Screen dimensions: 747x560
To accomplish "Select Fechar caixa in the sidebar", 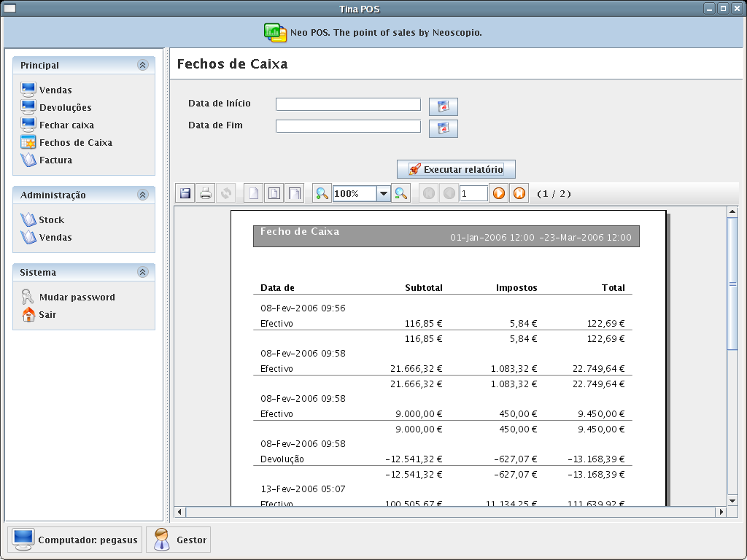I will coord(57,125).
